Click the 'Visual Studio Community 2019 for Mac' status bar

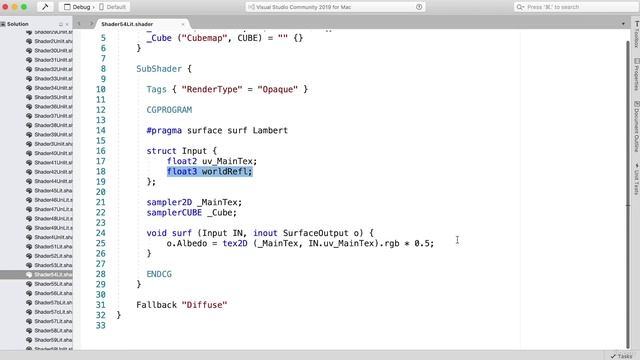(x=335, y=7)
